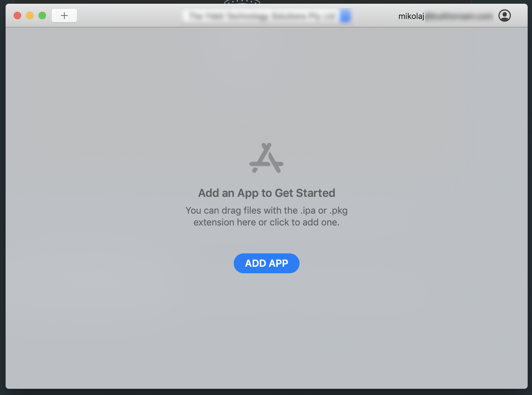Click the blue ADD APP button

[x=267, y=263]
